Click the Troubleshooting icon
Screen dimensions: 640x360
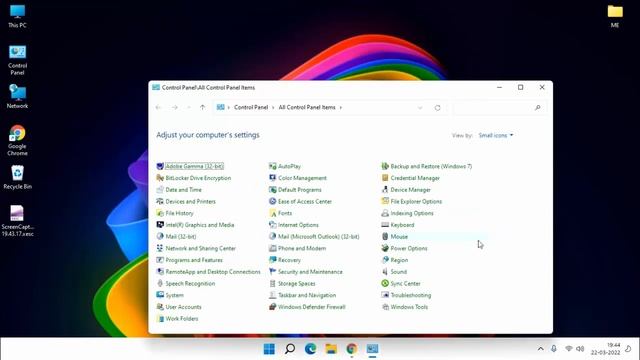click(385, 295)
